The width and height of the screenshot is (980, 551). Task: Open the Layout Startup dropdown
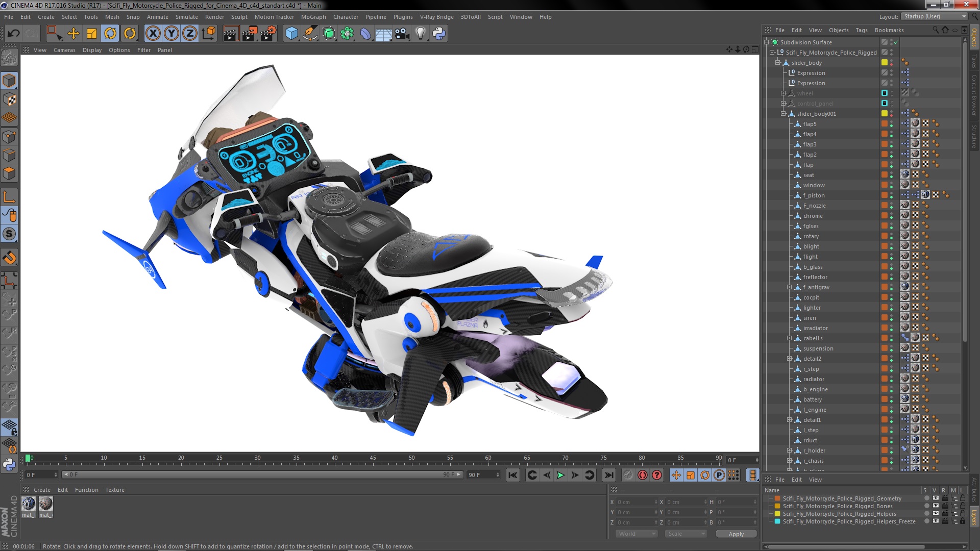935,16
